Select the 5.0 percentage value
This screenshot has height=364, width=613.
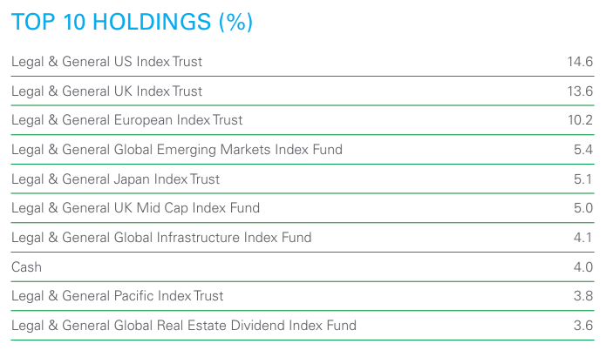[582, 208]
